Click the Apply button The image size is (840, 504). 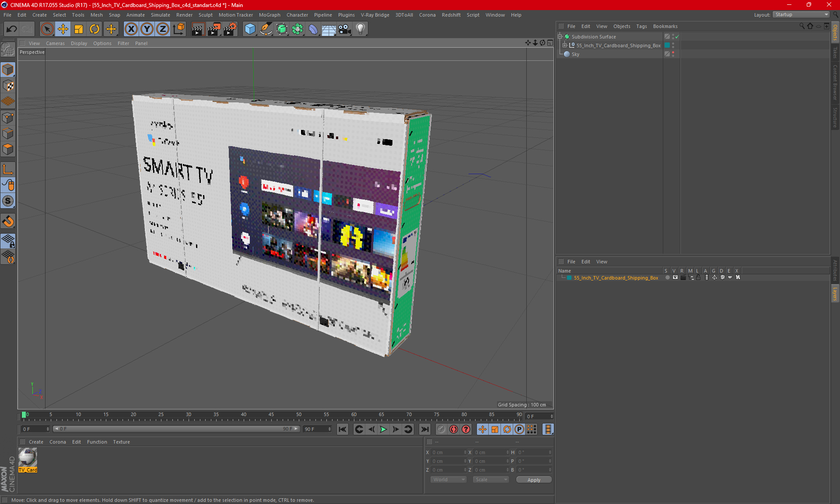click(534, 480)
